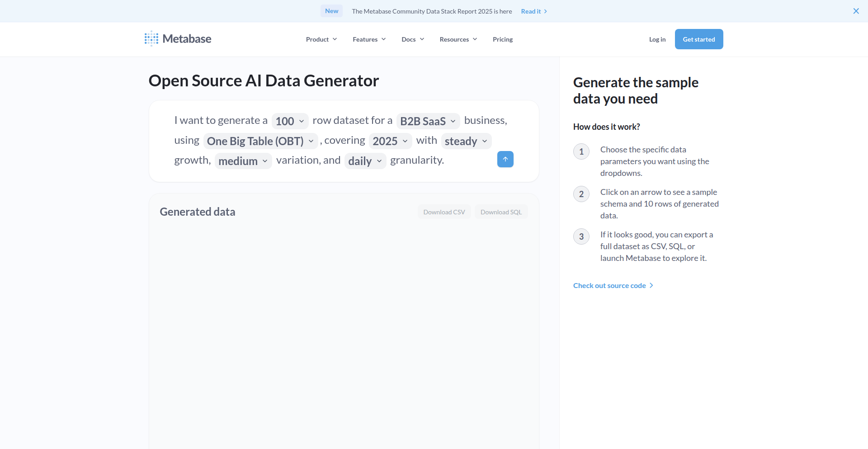The image size is (868, 449).
Task: Open the Features menu
Action: (369, 39)
